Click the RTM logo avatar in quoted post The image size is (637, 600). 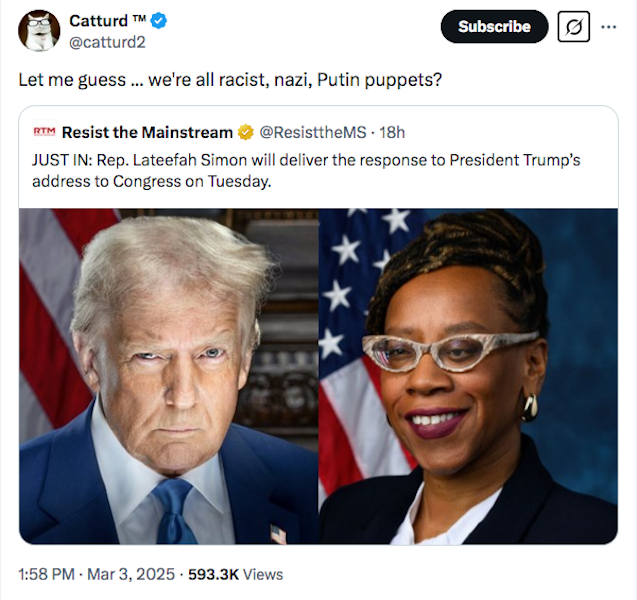[x=44, y=132]
